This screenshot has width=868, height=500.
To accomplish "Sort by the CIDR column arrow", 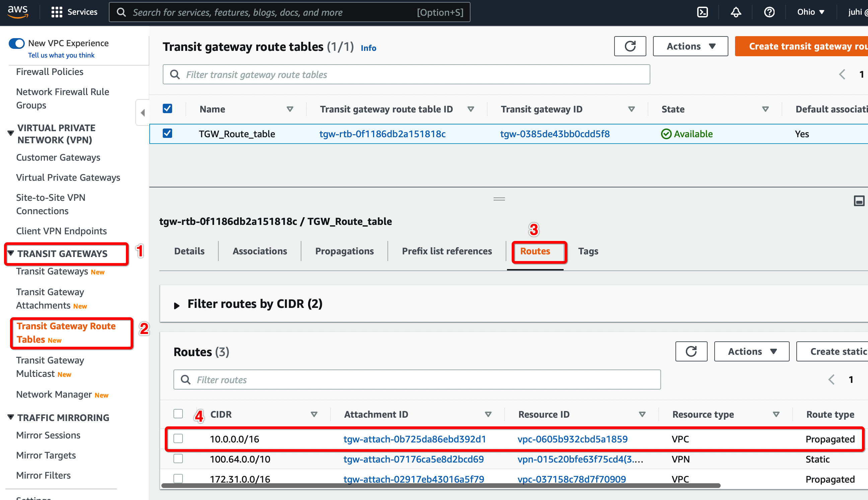I will point(314,415).
